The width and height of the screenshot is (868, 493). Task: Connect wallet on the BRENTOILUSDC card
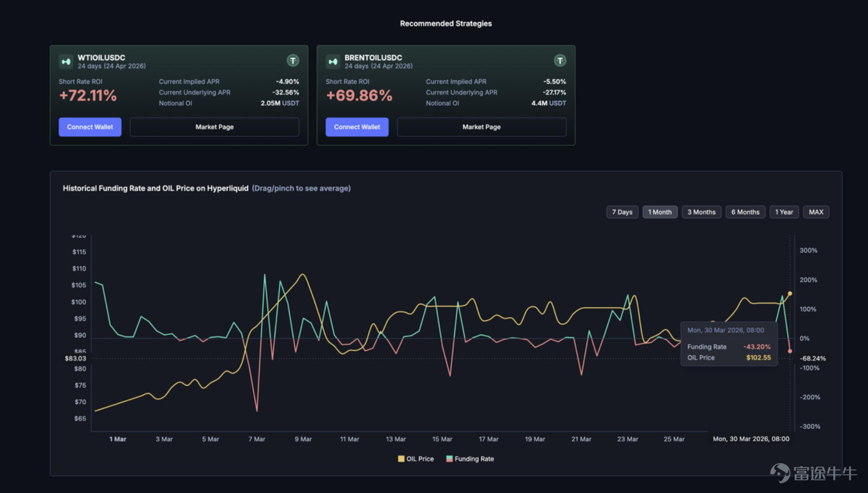click(357, 127)
